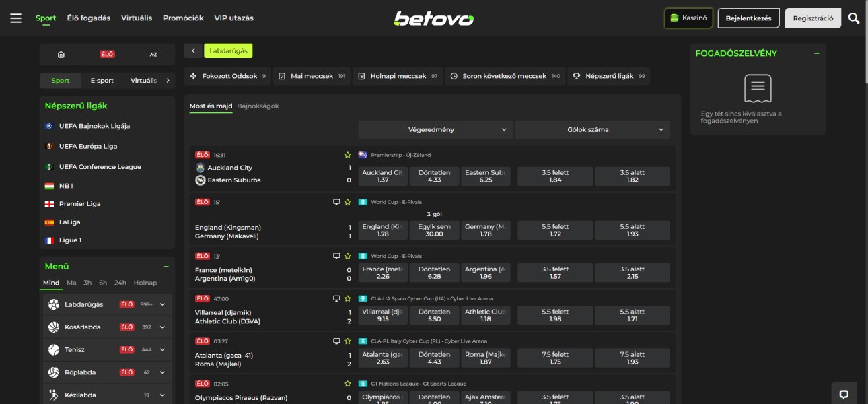Click the Labdarúgás football icon in menu
Screen dimensions: 868x404
[54, 304]
